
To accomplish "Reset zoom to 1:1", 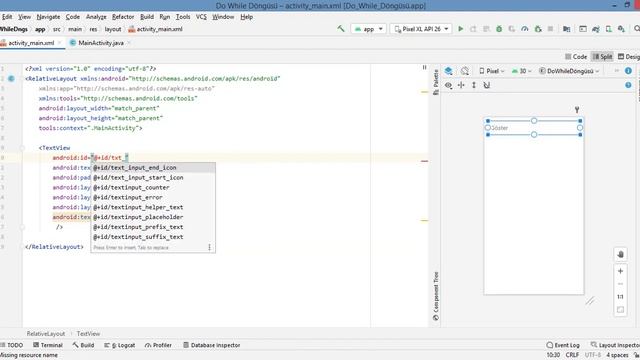I will [x=620, y=297].
